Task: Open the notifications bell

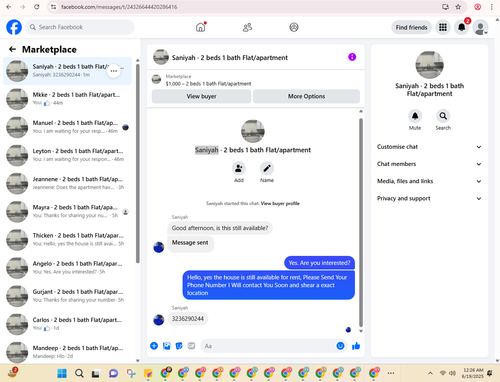Action: [x=462, y=27]
